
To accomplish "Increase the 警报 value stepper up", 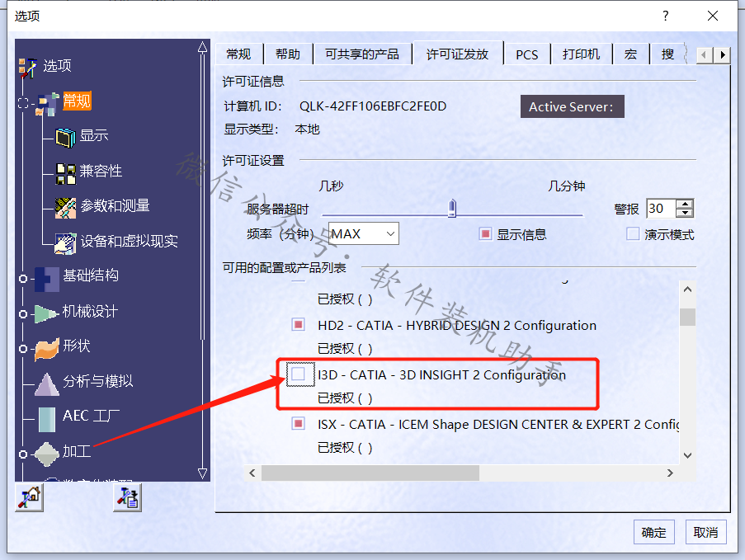I will point(685,204).
